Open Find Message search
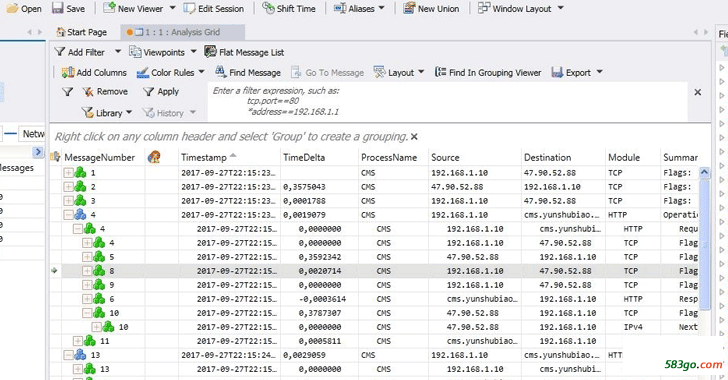This screenshot has height=380, width=728. click(248, 72)
